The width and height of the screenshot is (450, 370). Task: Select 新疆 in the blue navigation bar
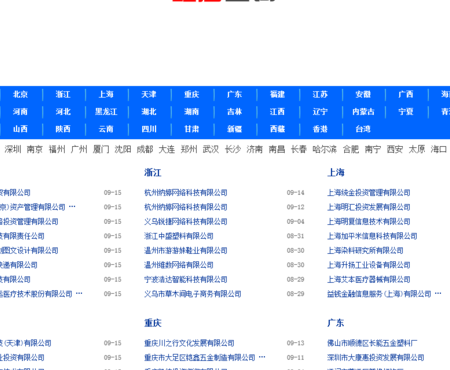click(x=234, y=129)
